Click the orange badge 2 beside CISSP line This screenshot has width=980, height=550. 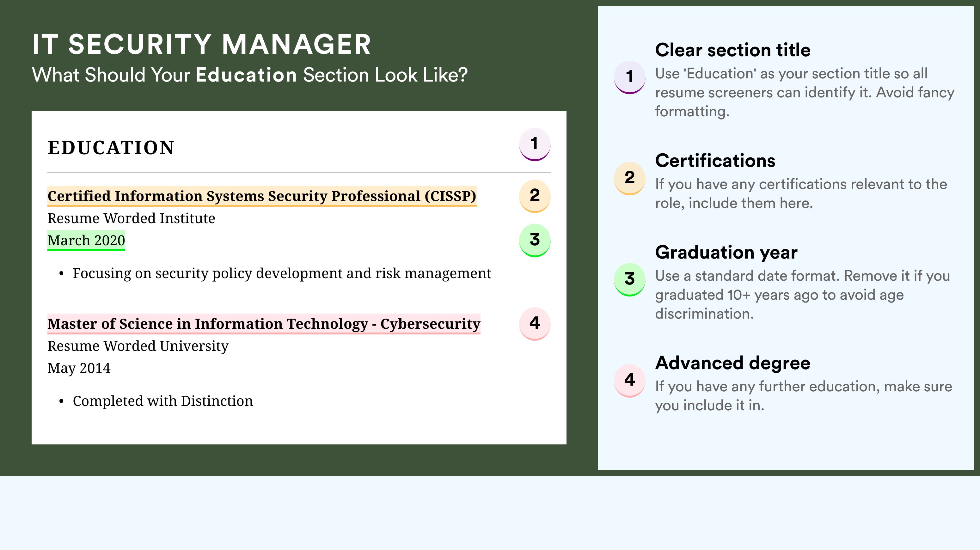tap(535, 196)
